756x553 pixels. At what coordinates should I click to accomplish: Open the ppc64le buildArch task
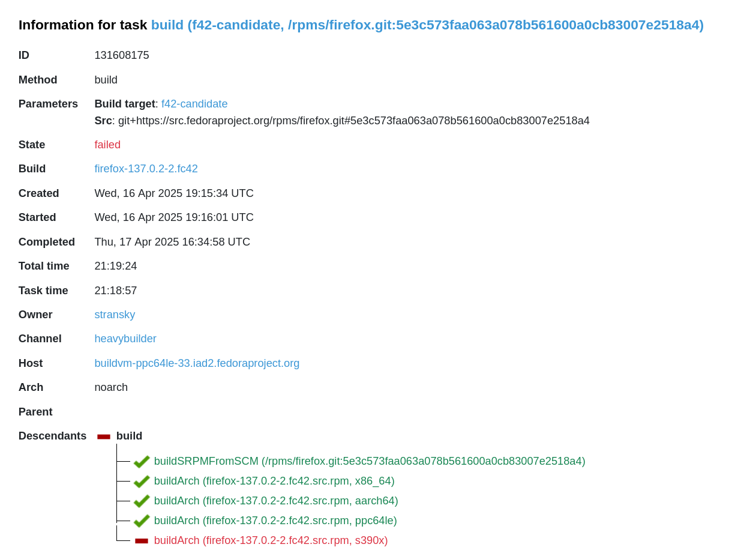click(275, 521)
